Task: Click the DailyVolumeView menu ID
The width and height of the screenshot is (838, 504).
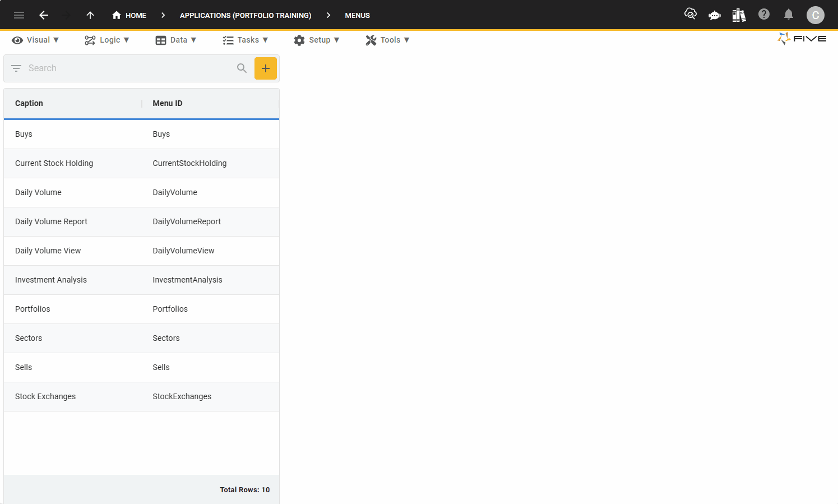Action: point(183,251)
